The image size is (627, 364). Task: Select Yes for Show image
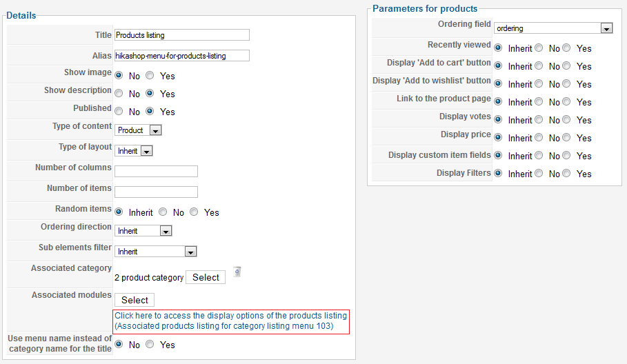[150, 76]
